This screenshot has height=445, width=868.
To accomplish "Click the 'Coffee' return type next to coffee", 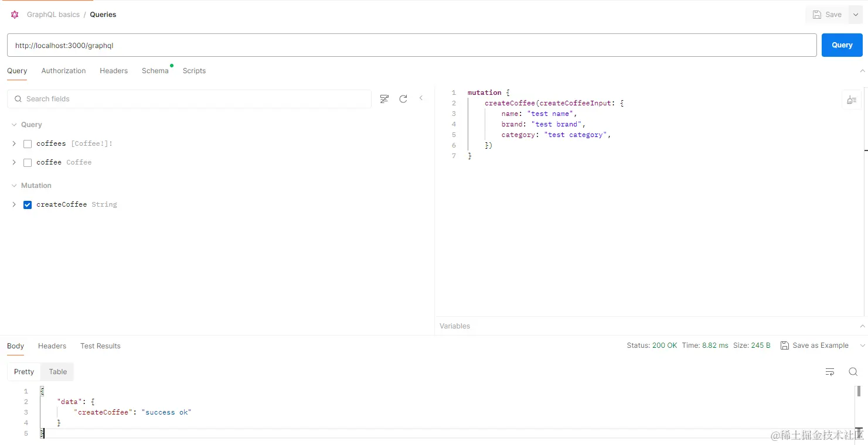I will (79, 163).
